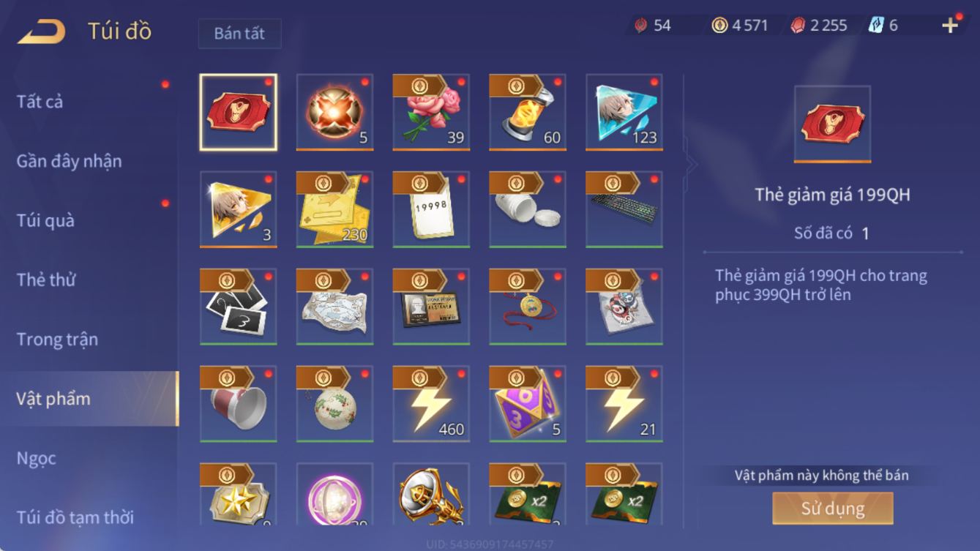Click the Sử dụng button
This screenshot has width=980, height=551.
click(x=833, y=508)
